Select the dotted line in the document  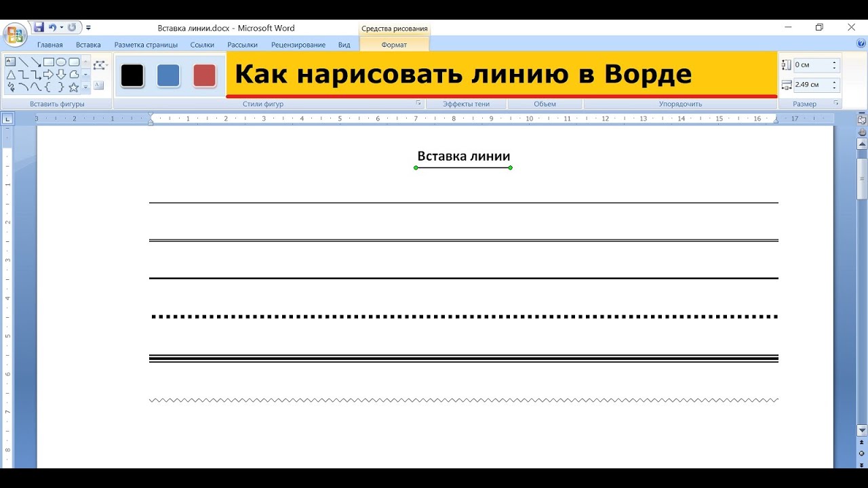pyautogui.click(x=464, y=317)
